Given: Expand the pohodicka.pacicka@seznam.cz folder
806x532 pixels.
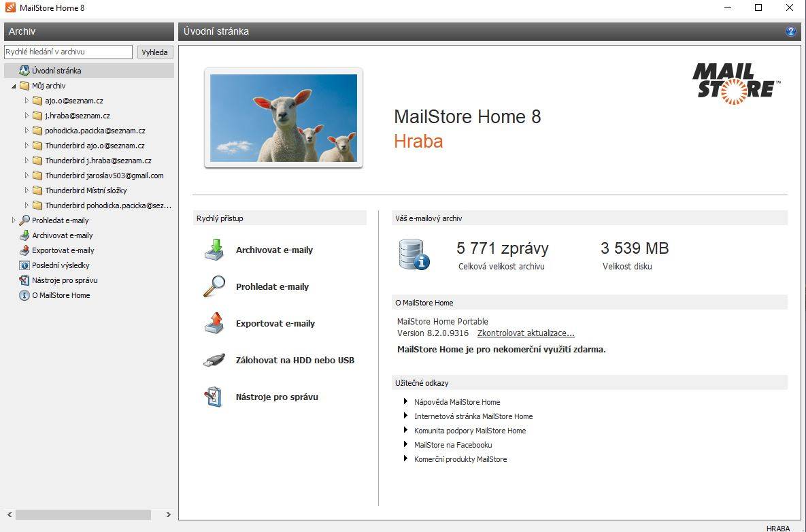Looking at the screenshot, I should point(27,131).
